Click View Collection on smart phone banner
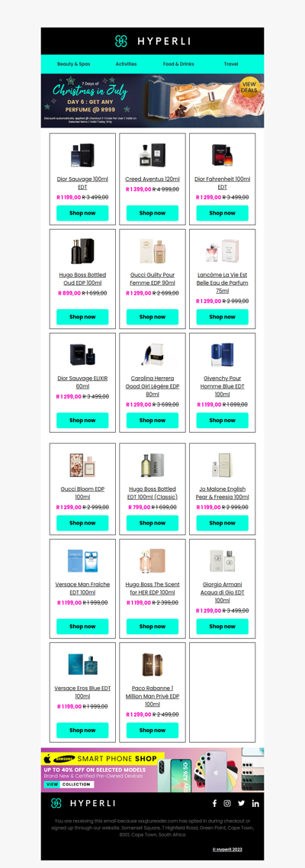The height and width of the screenshot is (868, 305). pyautogui.click(x=69, y=785)
